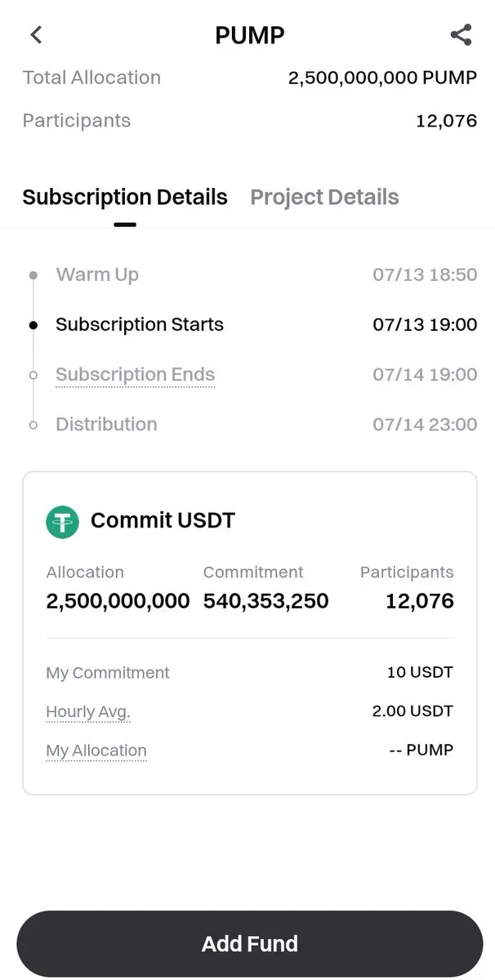This screenshot has width=495, height=980.
Task: Tap the Add Fund button
Action: tap(249, 943)
